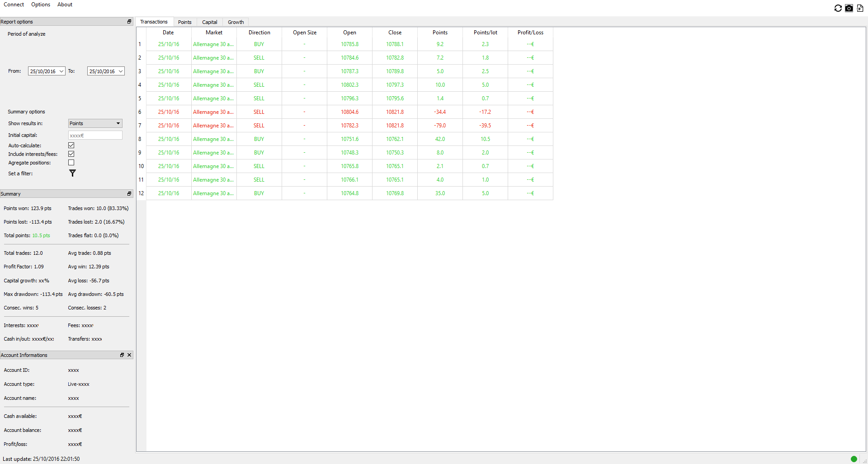Click the export icon at top right

pyautogui.click(x=860, y=8)
